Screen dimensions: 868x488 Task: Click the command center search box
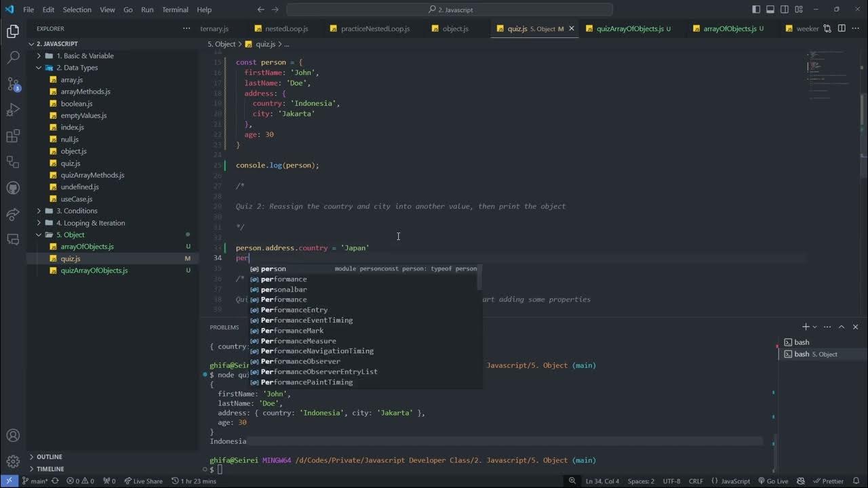click(x=450, y=9)
